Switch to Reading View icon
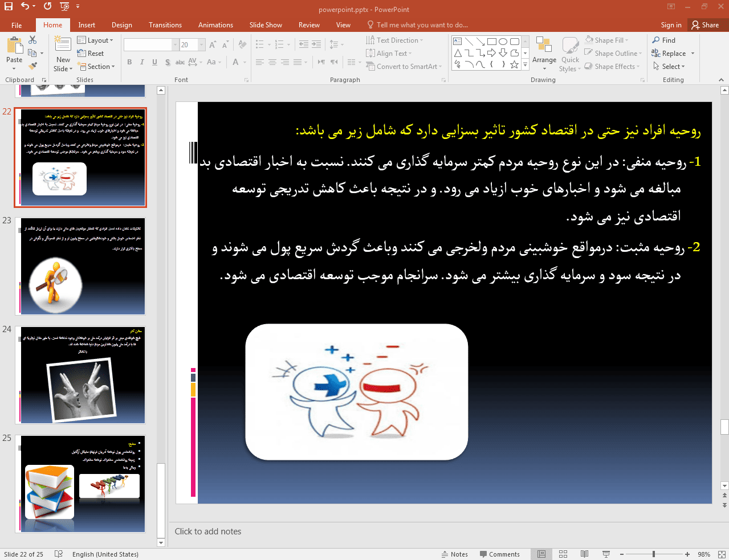The height and width of the screenshot is (560, 729). click(x=584, y=554)
